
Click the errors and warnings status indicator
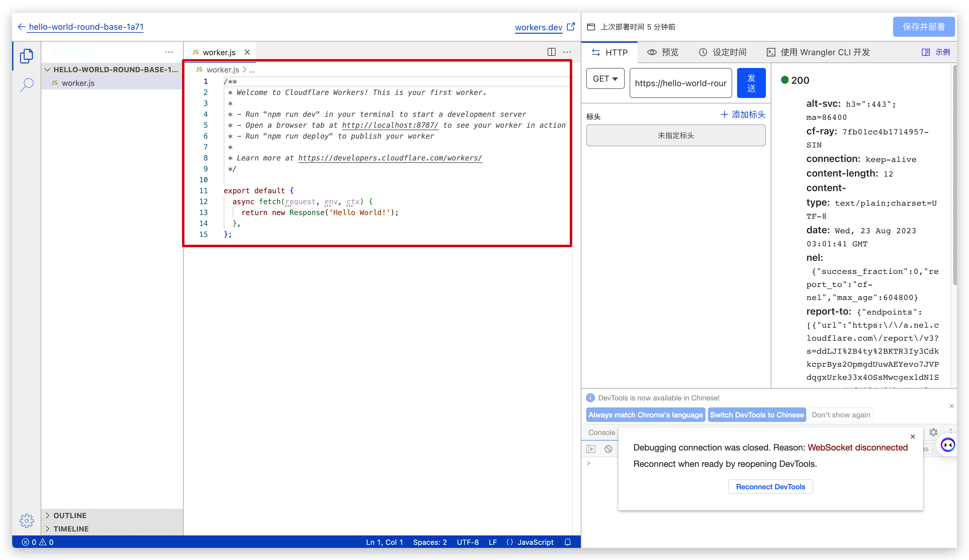point(38,542)
